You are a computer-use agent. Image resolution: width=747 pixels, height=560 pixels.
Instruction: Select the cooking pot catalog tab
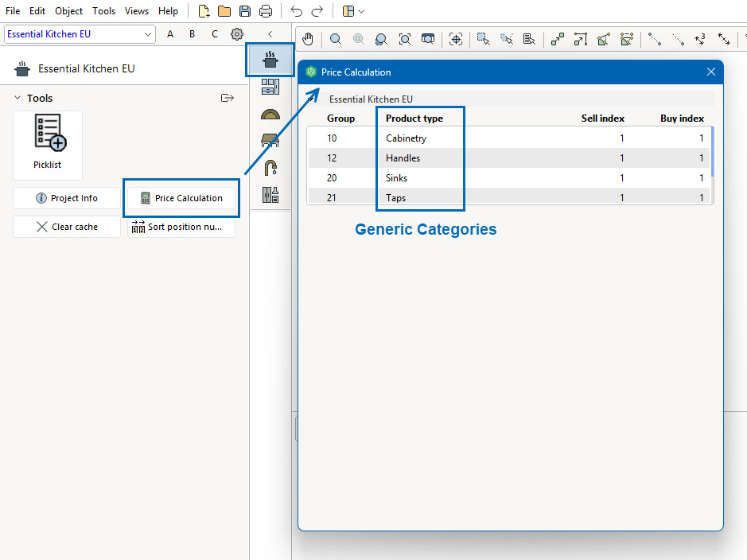[x=270, y=60]
